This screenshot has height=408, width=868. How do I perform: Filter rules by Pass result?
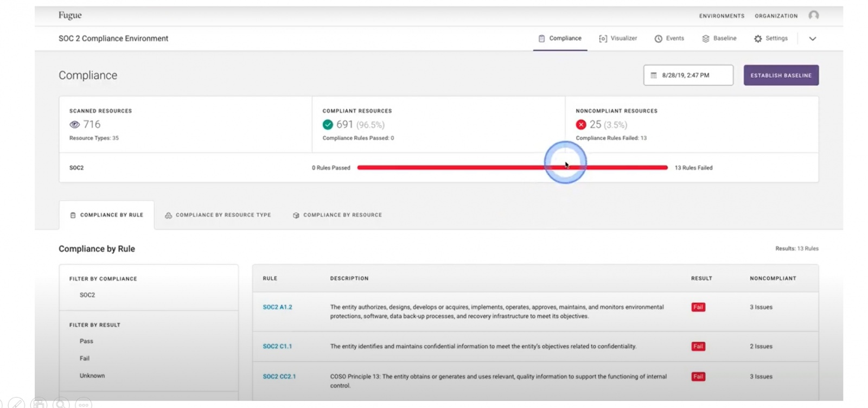click(86, 341)
